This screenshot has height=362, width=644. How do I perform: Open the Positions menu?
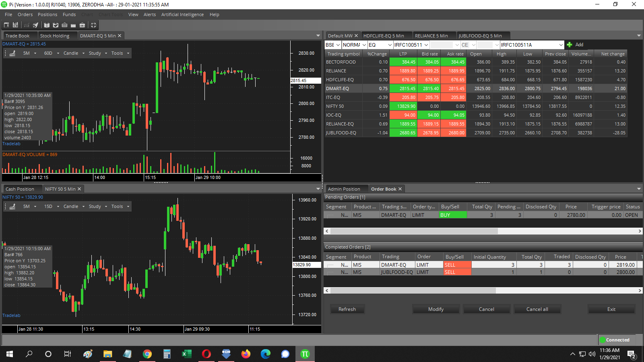pyautogui.click(x=47, y=14)
